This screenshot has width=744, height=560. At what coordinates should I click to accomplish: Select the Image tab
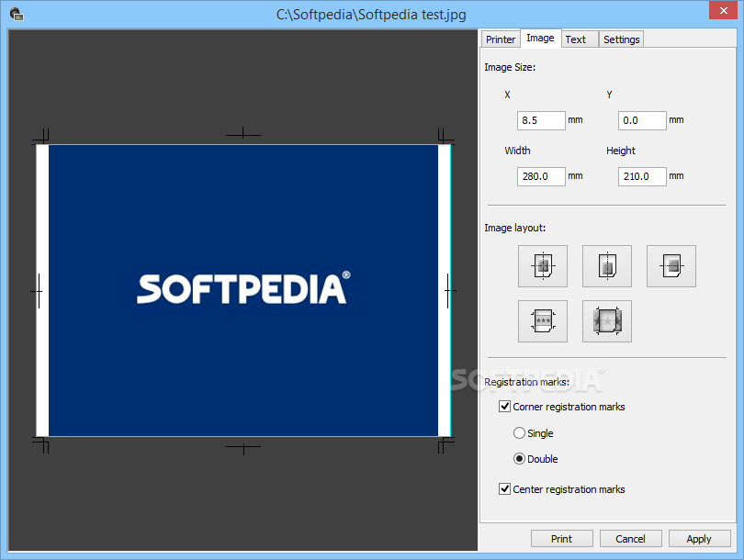(x=540, y=38)
